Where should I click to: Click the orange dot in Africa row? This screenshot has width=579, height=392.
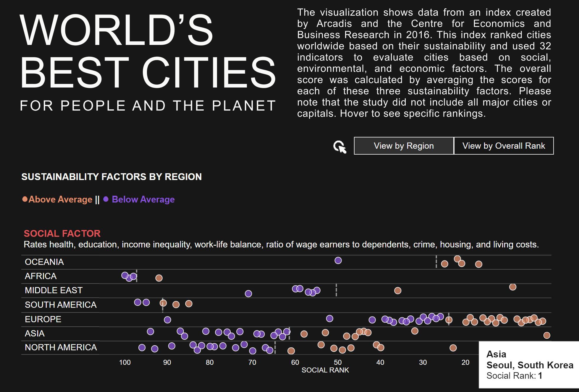pyautogui.click(x=159, y=278)
